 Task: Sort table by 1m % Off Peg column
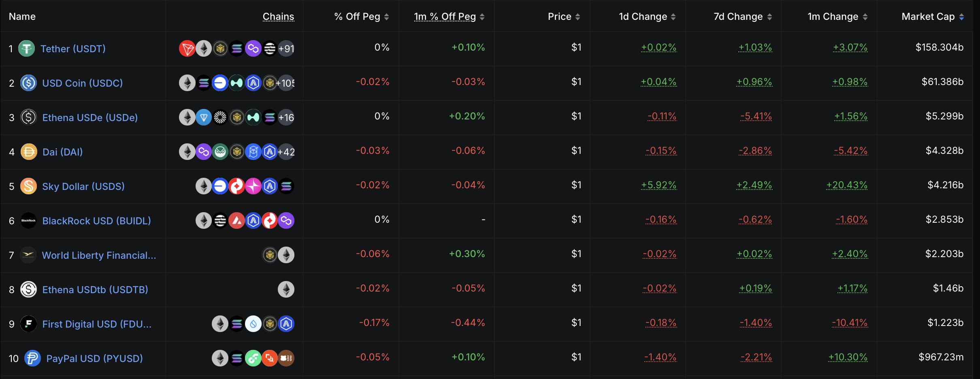click(x=449, y=17)
